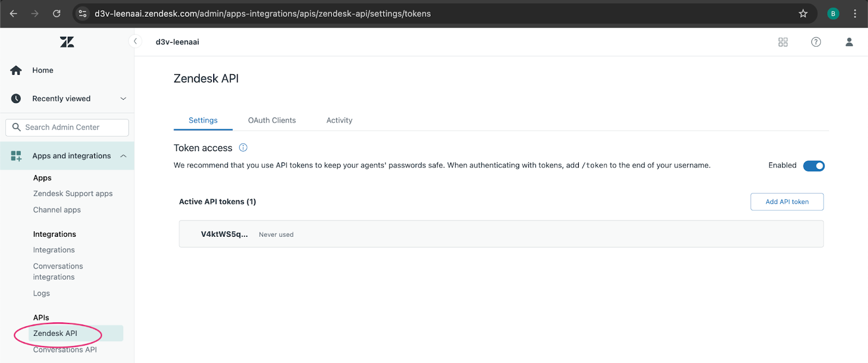Image resolution: width=868 pixels, height=363 pixels.
Task: Click d3v-leenaai account name text
Action: [177, 42]
